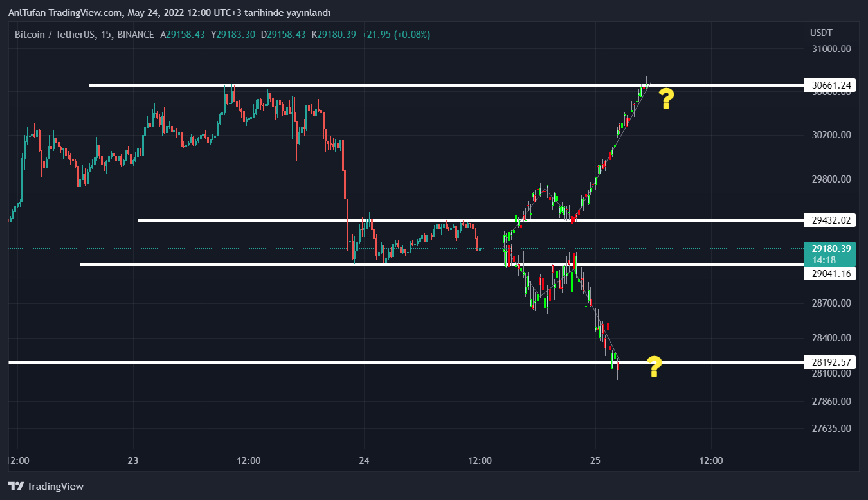Click the K29180.39 close value in legend
This screenshot has height=500, width=868.
334,34
